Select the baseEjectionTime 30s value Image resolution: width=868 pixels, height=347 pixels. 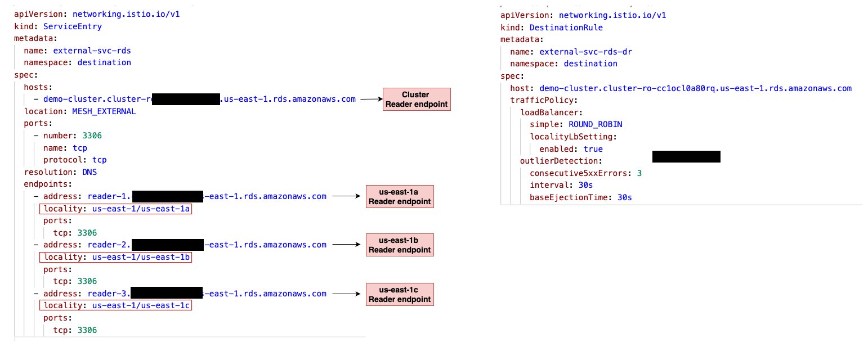pyautogui.click(x=624, y=197)
